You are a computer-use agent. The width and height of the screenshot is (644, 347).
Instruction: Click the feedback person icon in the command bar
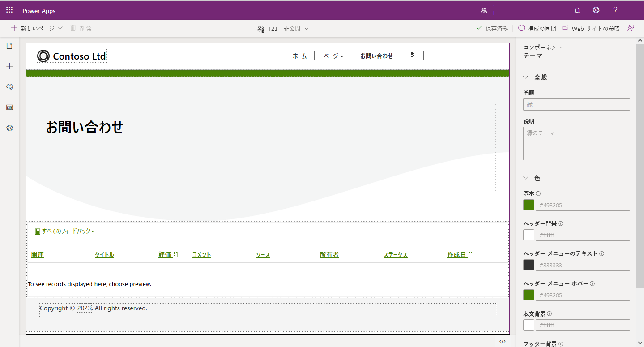tap(631, 28)
